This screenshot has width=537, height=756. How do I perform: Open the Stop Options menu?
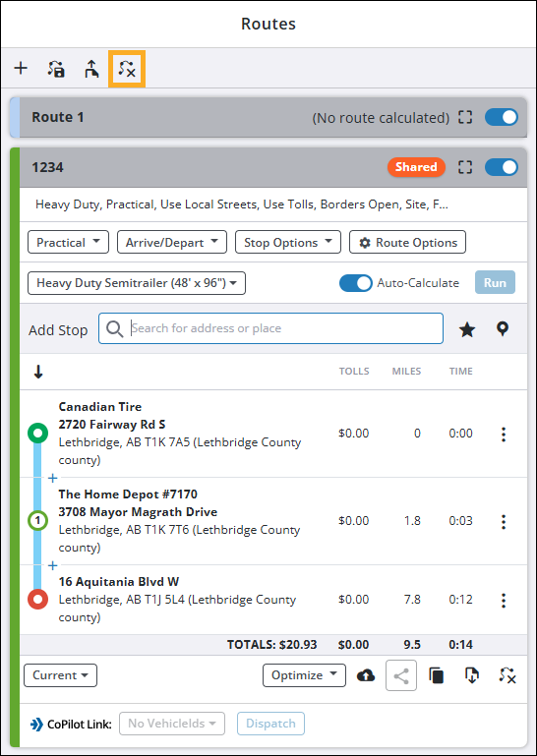pyautogui.click(x=288, y=242)
